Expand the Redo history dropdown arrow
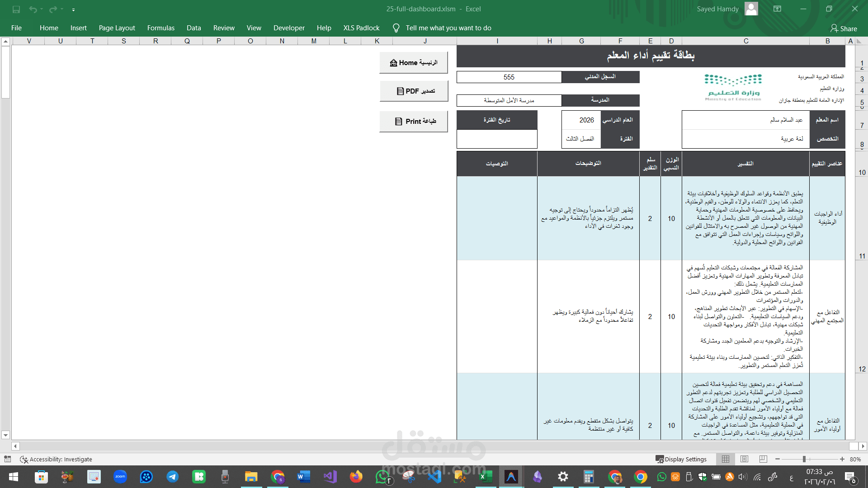This screenshot has height=488, width=868. pyautogui.click(x=62, y=9)
